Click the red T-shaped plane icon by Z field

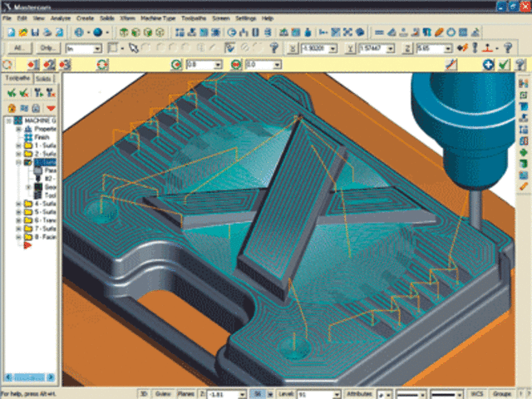(488, 48)
